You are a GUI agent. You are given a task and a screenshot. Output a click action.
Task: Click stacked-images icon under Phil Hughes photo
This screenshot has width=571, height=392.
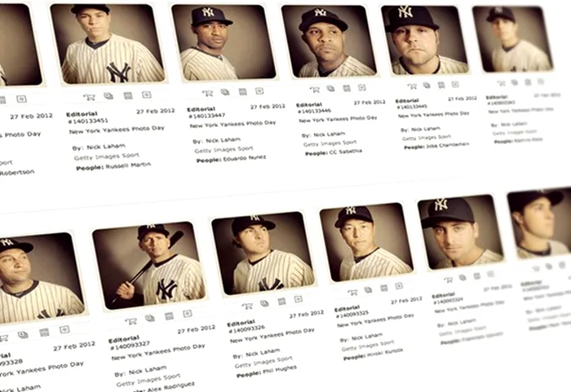[264, 303]
